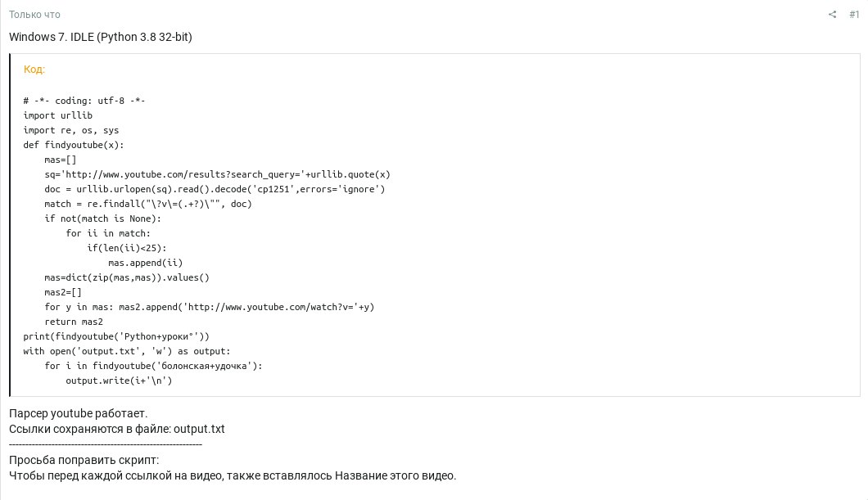This screenshot has width=868, height=500.
Task: Click the youtube.com/results search_query URL string
Action: (x=182, y=174)
